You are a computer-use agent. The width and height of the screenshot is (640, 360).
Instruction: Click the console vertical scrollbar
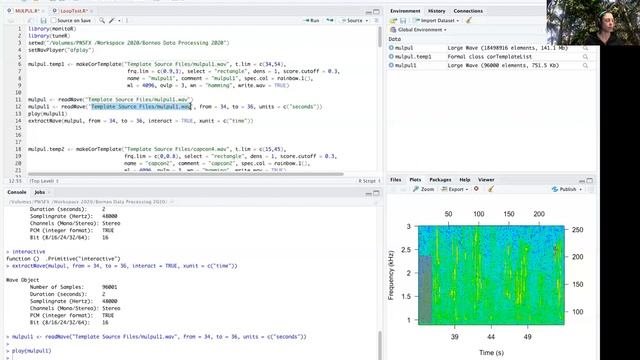click(x=380, y=345)
